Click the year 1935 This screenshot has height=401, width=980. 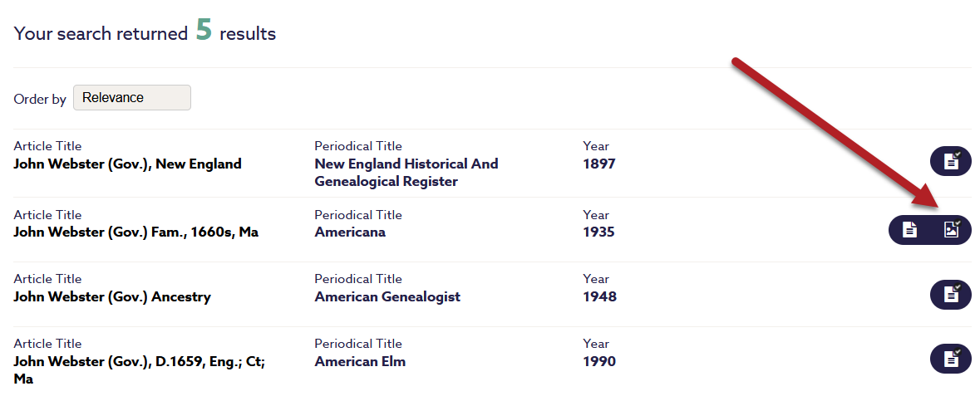pos(599,232)
